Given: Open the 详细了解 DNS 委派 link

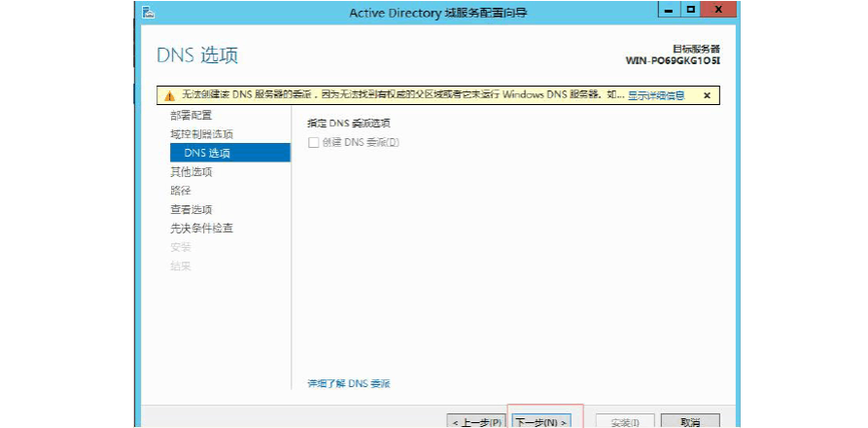Looking at the screenshot, I should (x=349, y=384).
